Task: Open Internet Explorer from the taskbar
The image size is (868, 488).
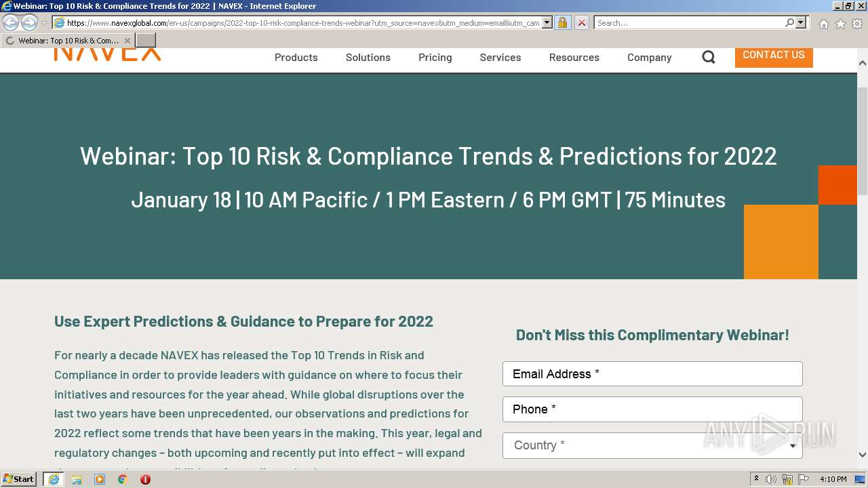Action: (x=54, y=479)
